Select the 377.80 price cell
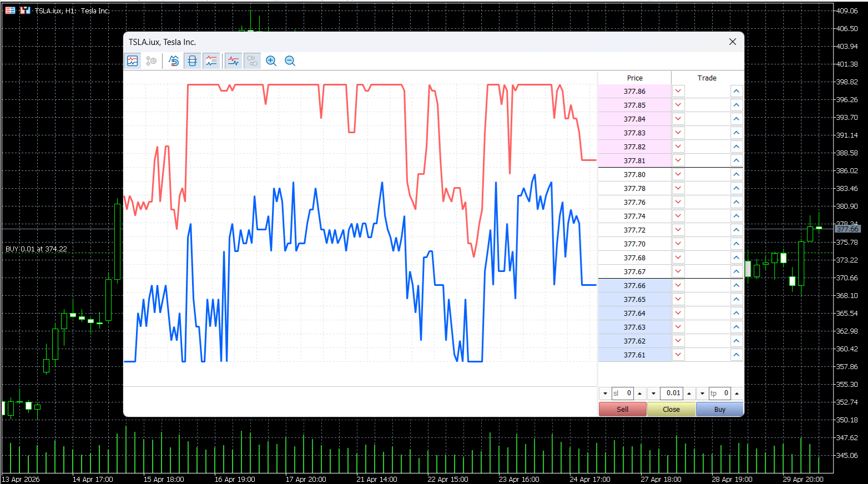 tap(634, 174)
